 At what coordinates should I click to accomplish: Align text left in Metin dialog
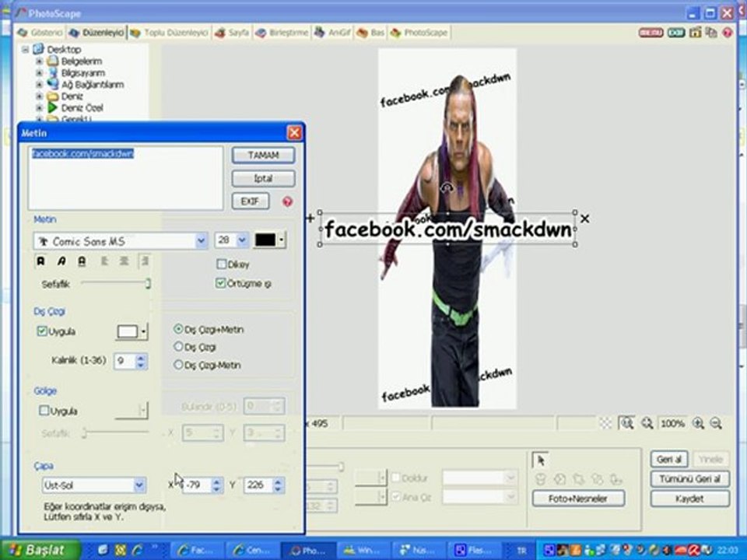pos(103,261)
